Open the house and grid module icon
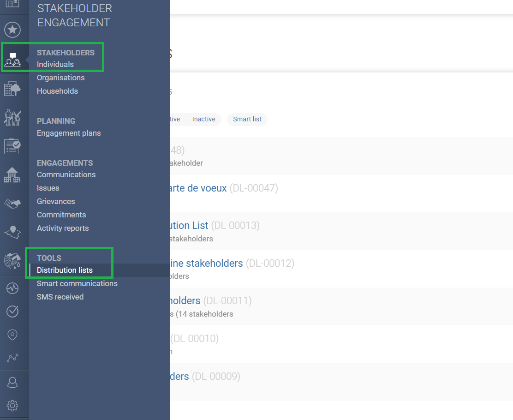Viewport: 513px width, 420px height. pos(12,174)
